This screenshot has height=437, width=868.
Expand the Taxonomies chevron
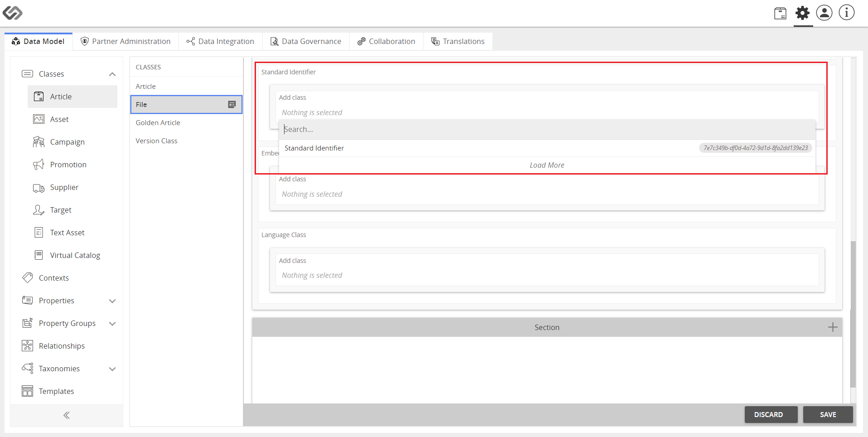click(x=112, y=369)
